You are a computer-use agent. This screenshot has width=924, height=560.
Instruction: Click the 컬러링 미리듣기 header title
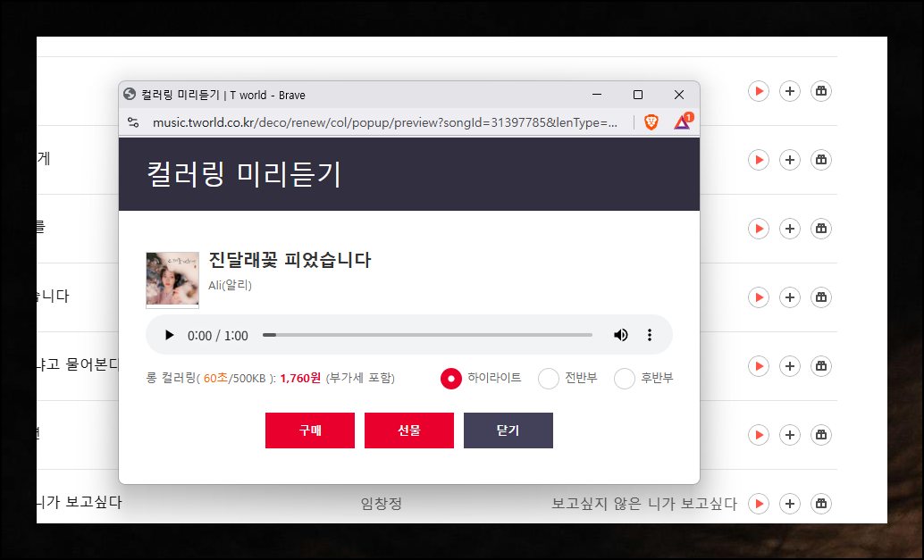point(244,174)
